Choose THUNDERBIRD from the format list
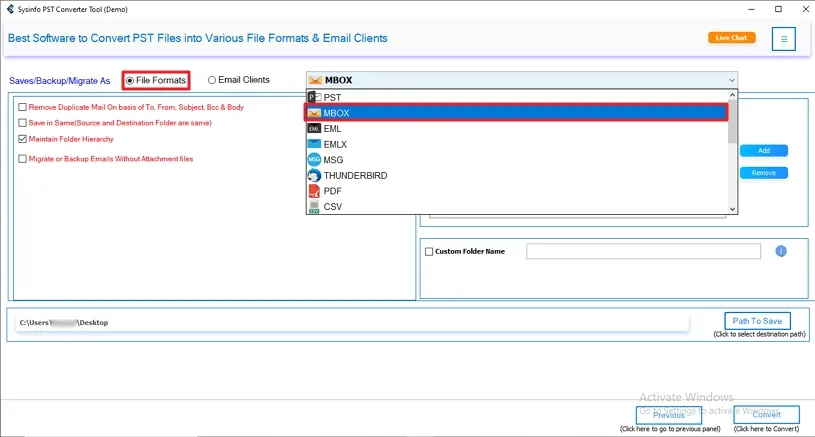815x437 pixels. tap(517, 175)
